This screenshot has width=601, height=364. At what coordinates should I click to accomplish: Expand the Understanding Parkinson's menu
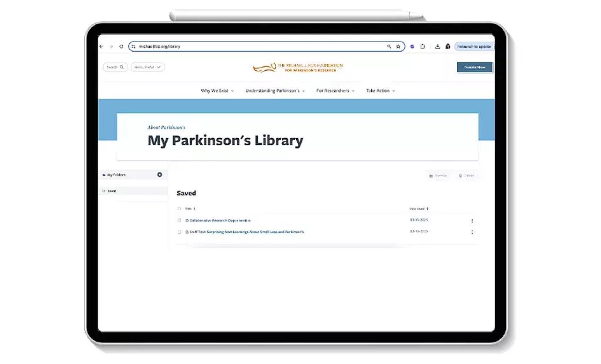275,91
